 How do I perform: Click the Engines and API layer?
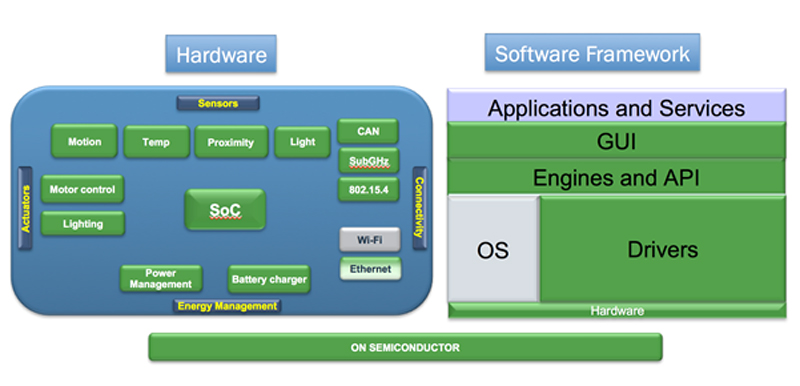point(616,176)
